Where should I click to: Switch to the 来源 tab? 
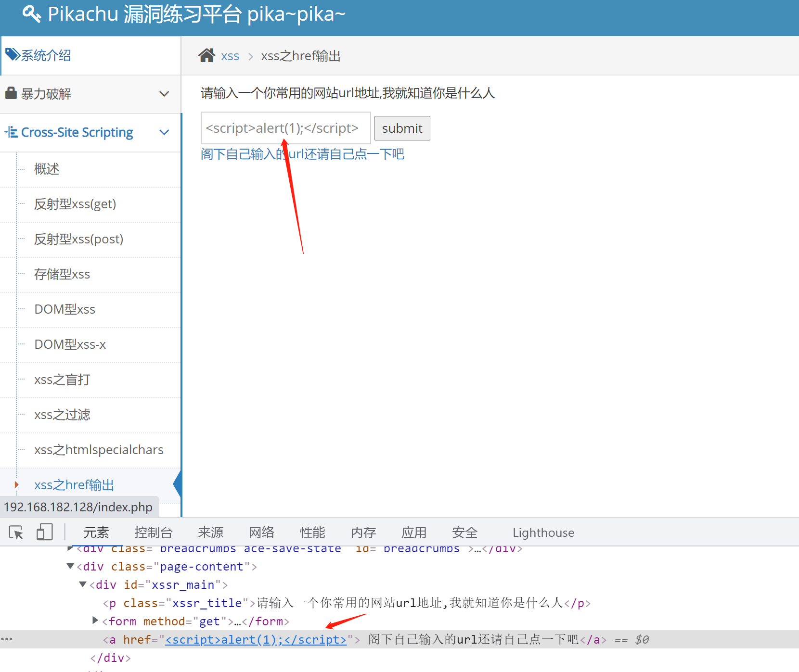point(211,533)
